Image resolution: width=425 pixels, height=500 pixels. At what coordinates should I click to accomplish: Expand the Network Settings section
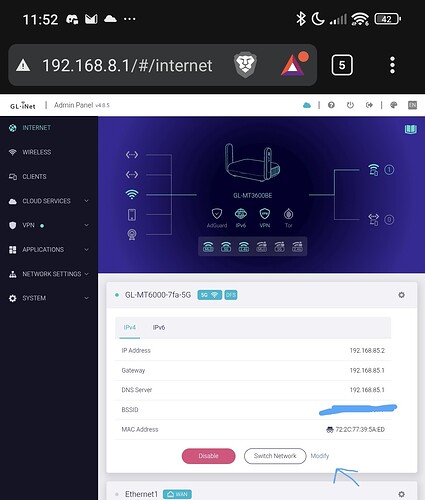[x=49, y=274]
